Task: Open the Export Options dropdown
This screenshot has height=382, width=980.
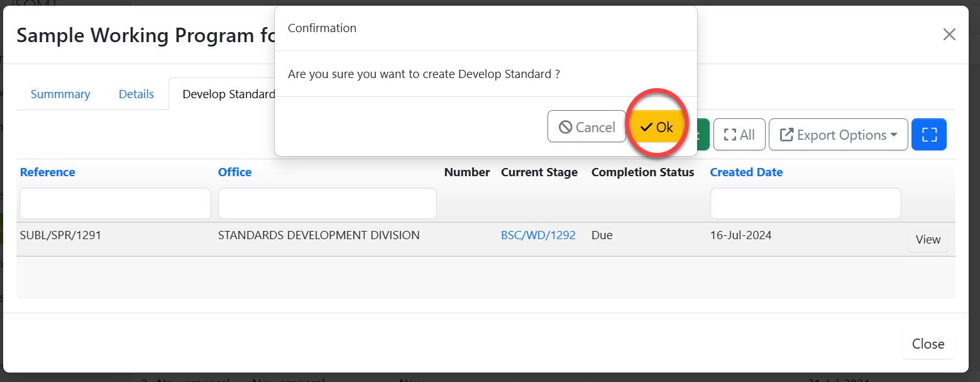Action: (x=838, y=135)
